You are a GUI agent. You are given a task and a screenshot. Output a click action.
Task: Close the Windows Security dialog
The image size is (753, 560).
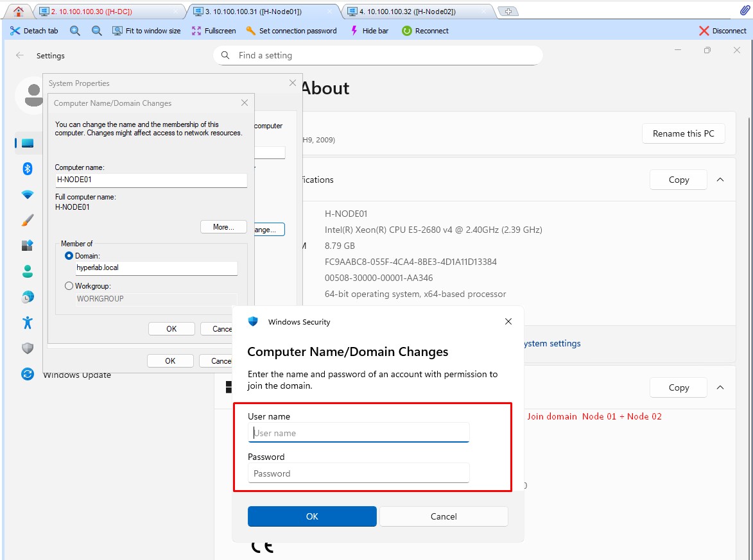point(508,321)
